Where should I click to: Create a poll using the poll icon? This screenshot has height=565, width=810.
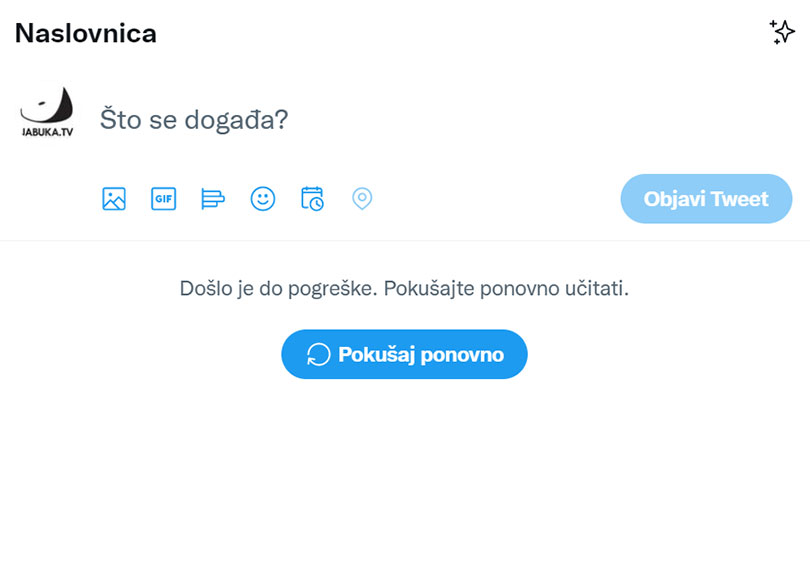pyautogui.click(x=213, y=199)
